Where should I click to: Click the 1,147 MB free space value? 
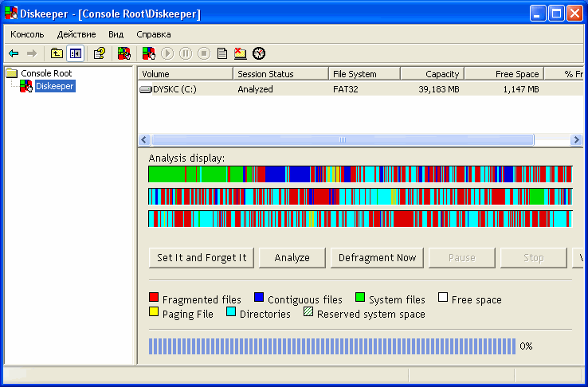[x=520, y=89]
